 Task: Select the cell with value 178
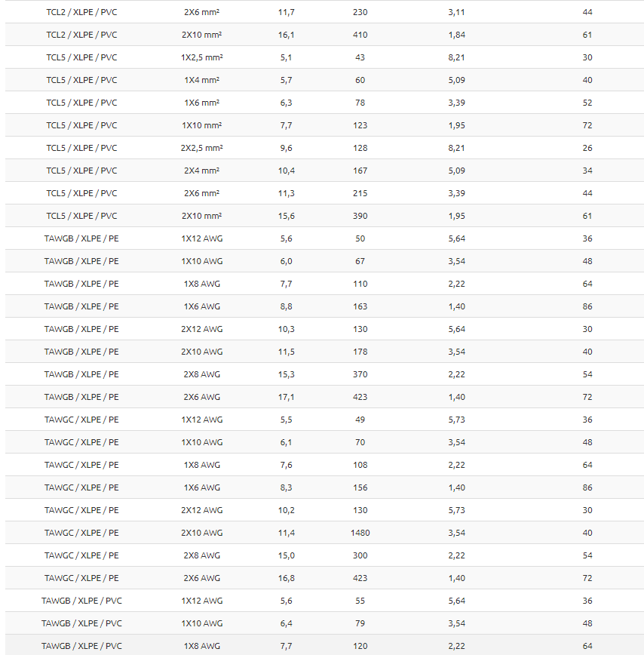tap(360, 352)
